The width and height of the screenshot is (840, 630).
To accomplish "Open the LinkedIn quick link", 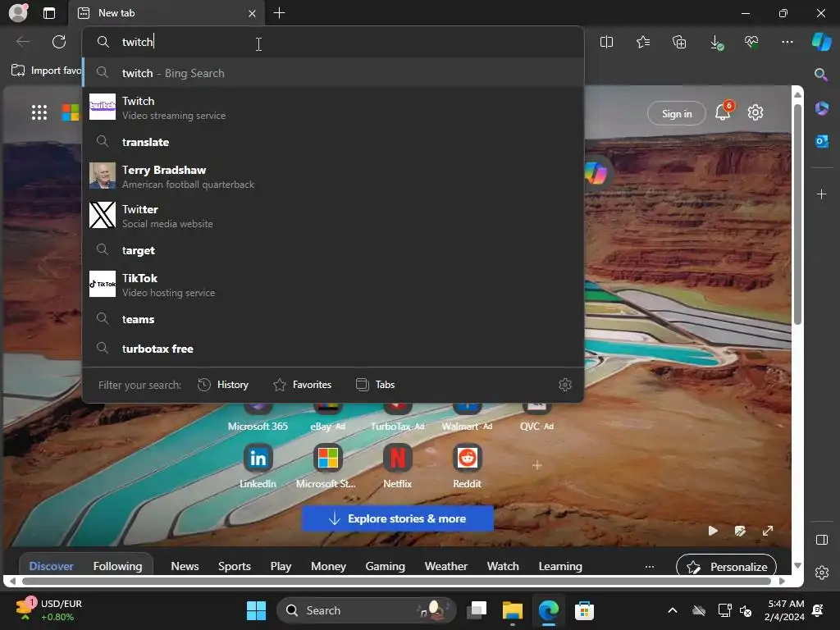I will tap(258, 466).
